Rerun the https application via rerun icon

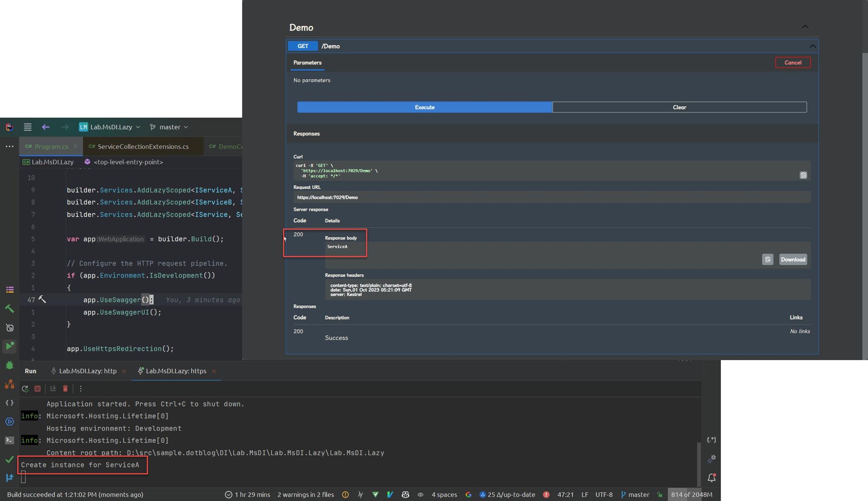point(25,389)
